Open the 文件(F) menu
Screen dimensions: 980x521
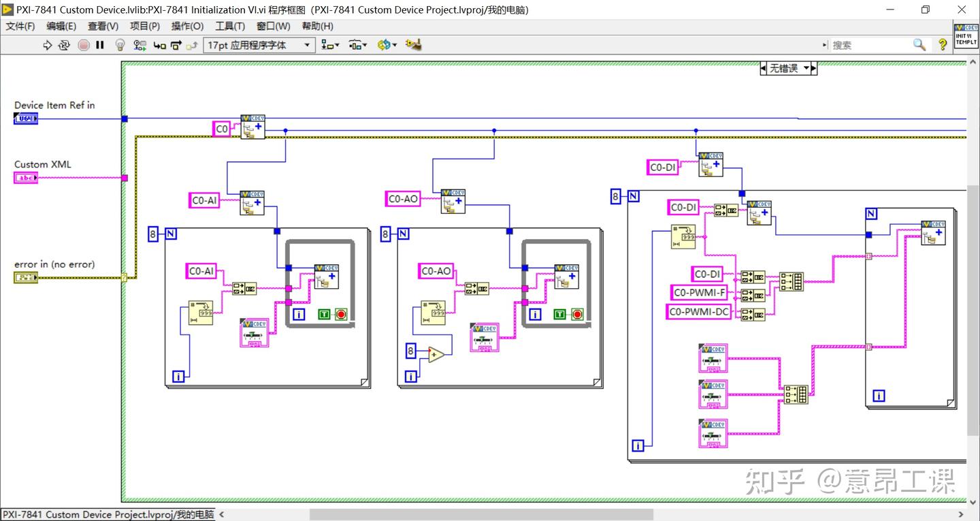tap(20, 26)
